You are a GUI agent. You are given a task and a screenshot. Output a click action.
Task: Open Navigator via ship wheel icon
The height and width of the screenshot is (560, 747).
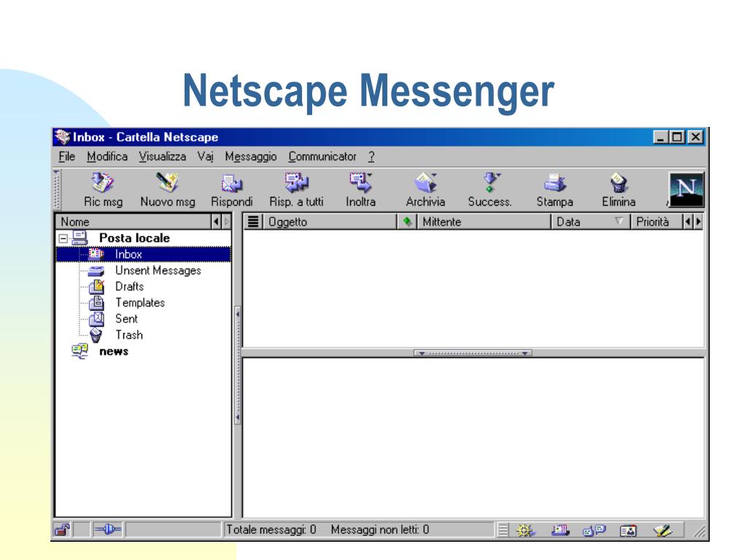[525, 530]
